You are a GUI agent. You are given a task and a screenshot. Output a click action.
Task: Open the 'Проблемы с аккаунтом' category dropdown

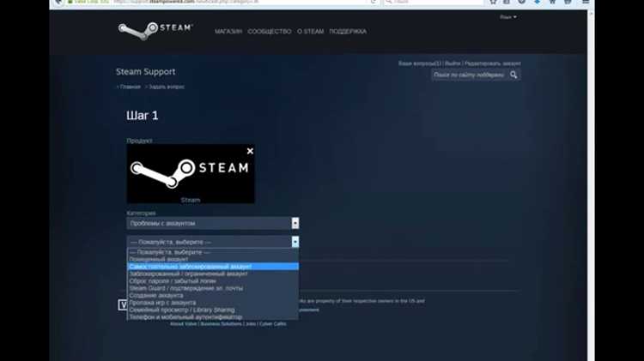click(x=213, y=223)
